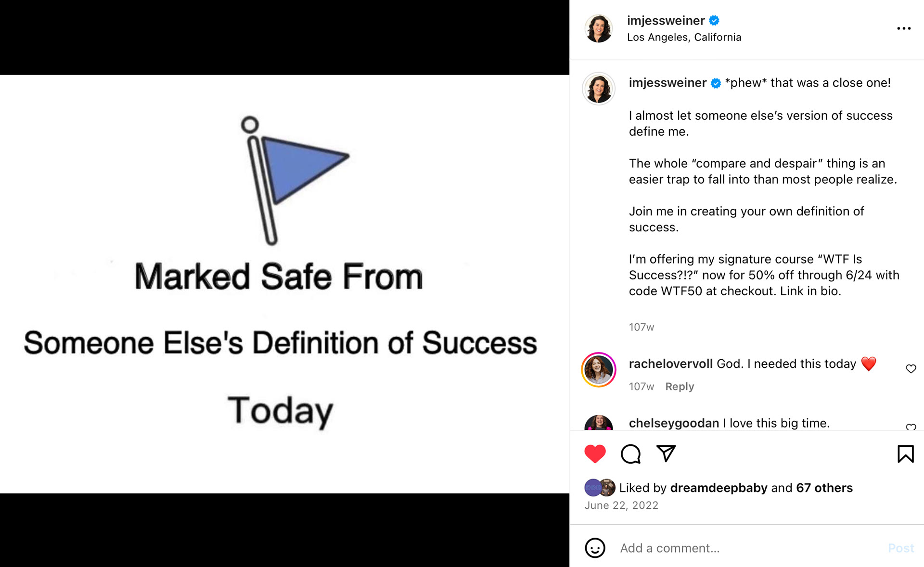Click the verified badge next to imjessweiner
Screen dimensions: 924x567
pos(715,20)
